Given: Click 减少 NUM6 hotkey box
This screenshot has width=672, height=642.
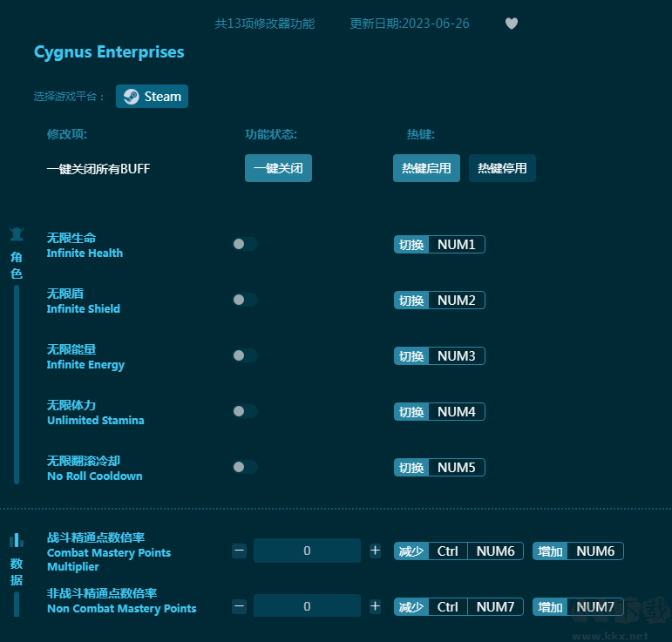Looking at the screenshot, I should 495,551.
